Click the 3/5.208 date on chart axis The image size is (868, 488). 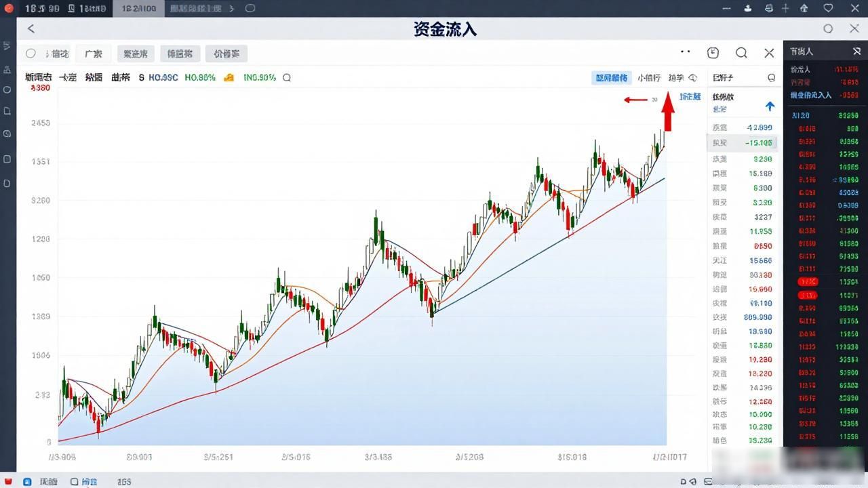(x=469, y=457)
